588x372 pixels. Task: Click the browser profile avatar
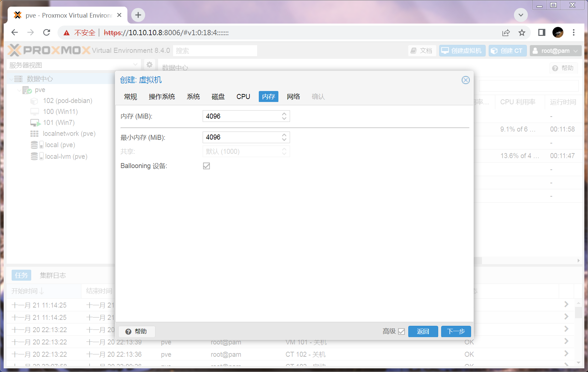pyautogui.click(x=558, y=33)
